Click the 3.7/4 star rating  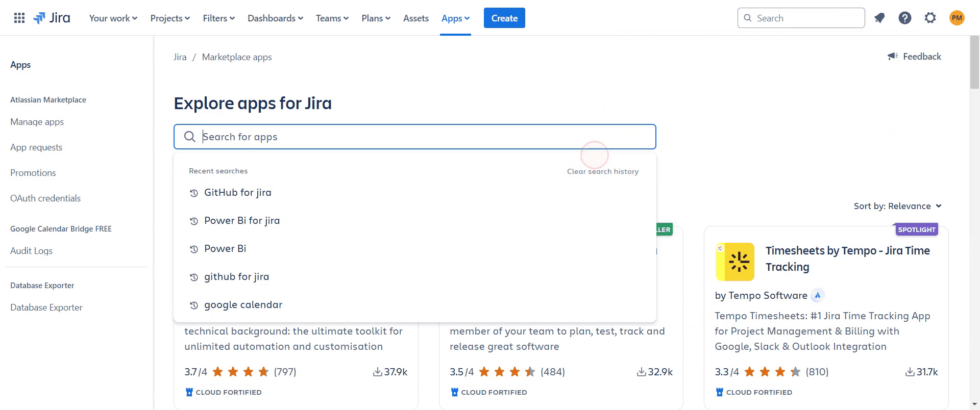(x=240, y=372)
